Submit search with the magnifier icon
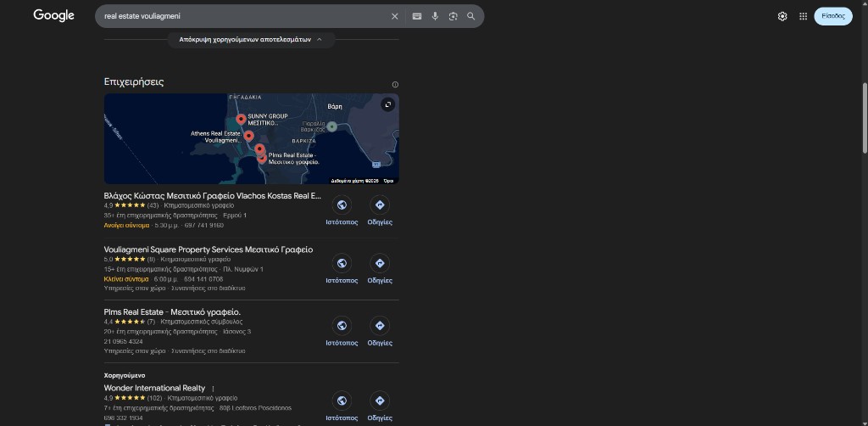Image resolution: width=868 pixels, height=426 pixels. (471, 17)
